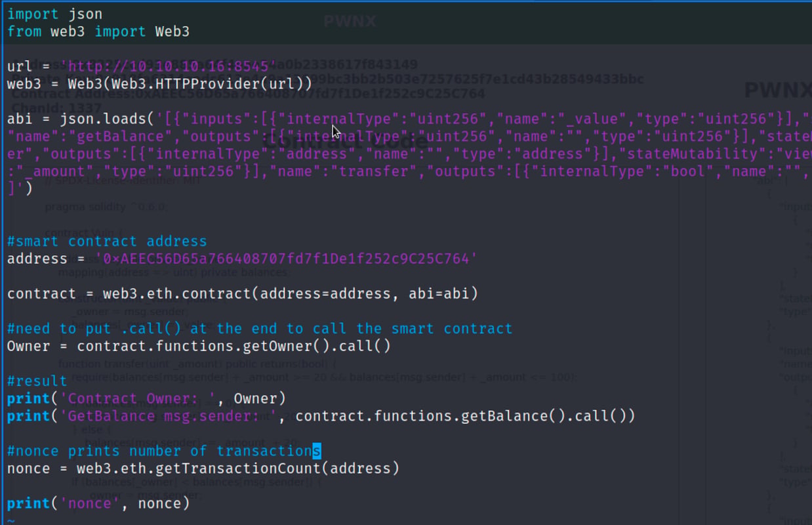
Task: Click the print('nonce', nonce) line
Action: (x=98, y=503)
